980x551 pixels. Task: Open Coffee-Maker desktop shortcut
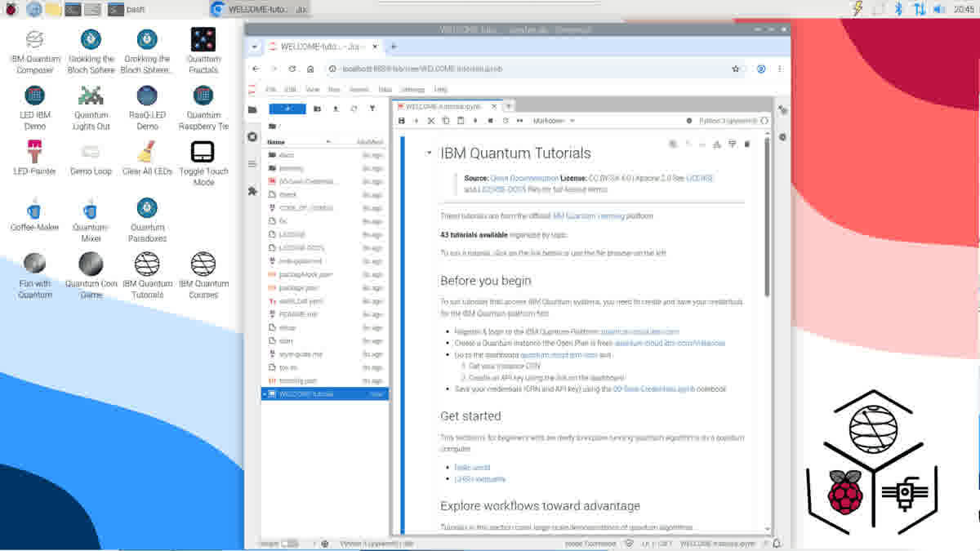coord(35,216)
